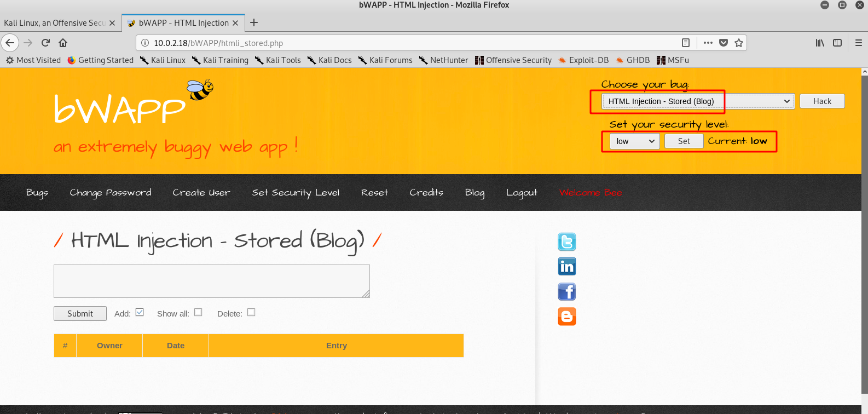868x414 pixels.
Task: Open the Bugs menu item
Action: point(37,193)
